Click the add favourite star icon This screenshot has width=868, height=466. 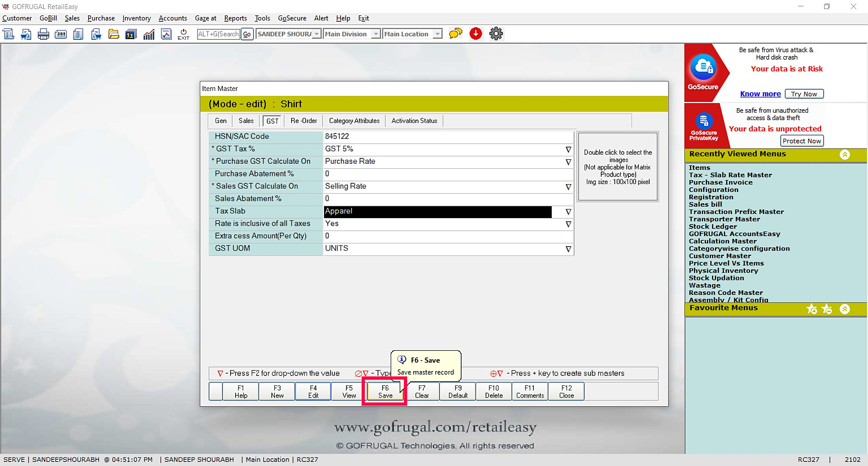(x=812, y=309)
